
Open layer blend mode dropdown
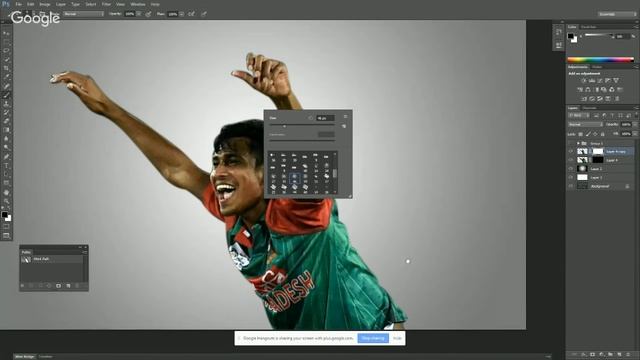click(x=586, y=124)
